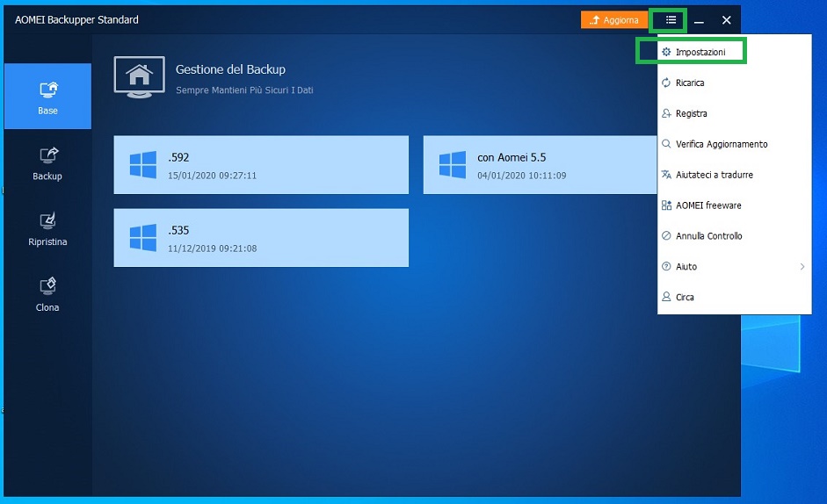This screenshot has width=827, height=504.
Task: Click date 04/01/2020 10:11:09
Action: pyautogui.click(x=522, y=176)
